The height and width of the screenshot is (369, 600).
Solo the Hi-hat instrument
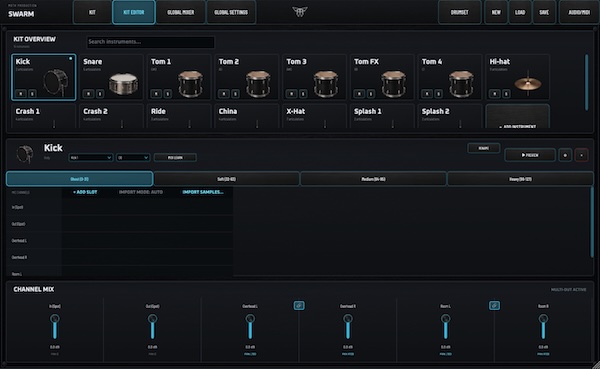(506, 93)
